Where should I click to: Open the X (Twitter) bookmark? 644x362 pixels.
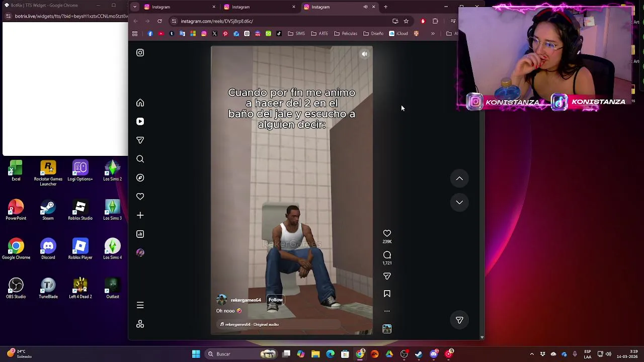(x=214, y=34)
